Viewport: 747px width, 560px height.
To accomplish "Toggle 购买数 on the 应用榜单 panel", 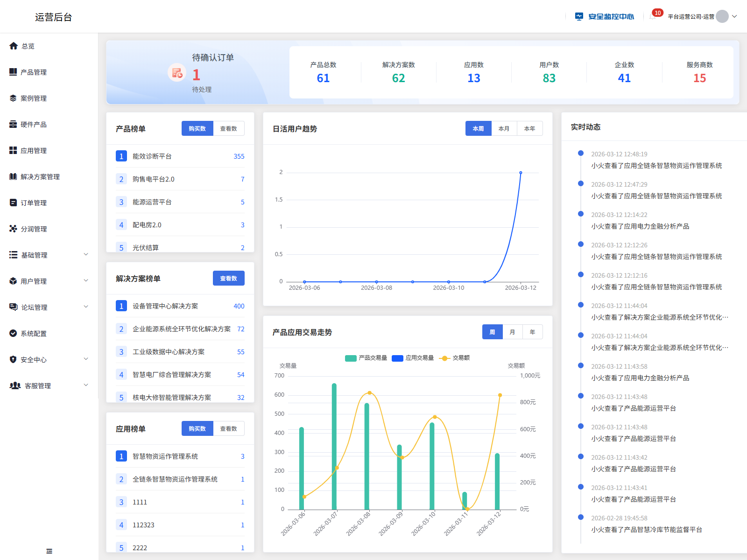I will pos(197,428).
